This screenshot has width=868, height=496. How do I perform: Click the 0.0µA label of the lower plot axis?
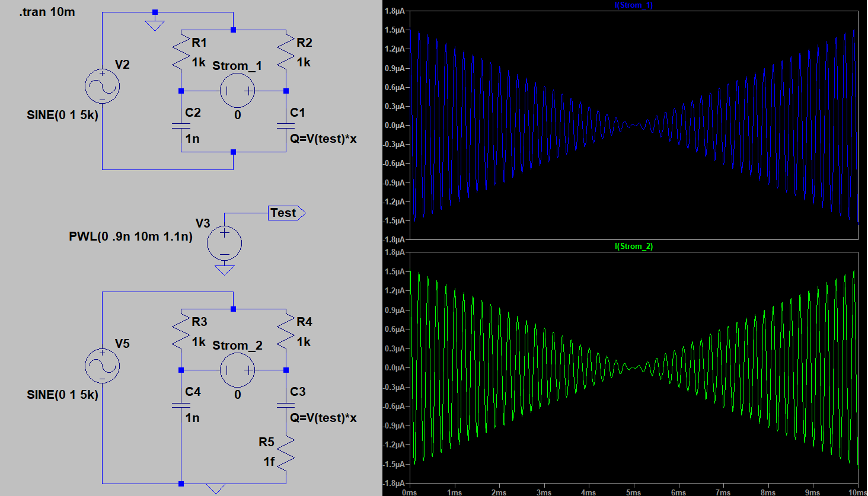pyautogui.click(x=395, y=367)
